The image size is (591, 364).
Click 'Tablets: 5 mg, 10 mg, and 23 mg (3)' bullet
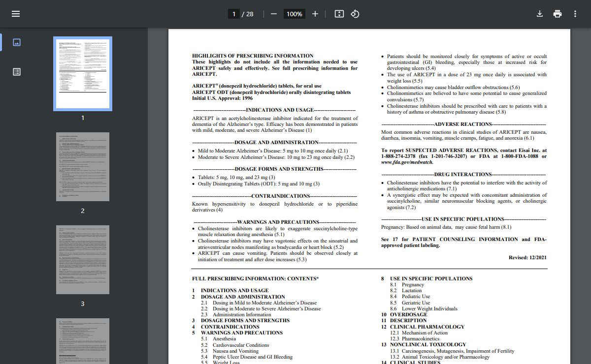point(236,178)
